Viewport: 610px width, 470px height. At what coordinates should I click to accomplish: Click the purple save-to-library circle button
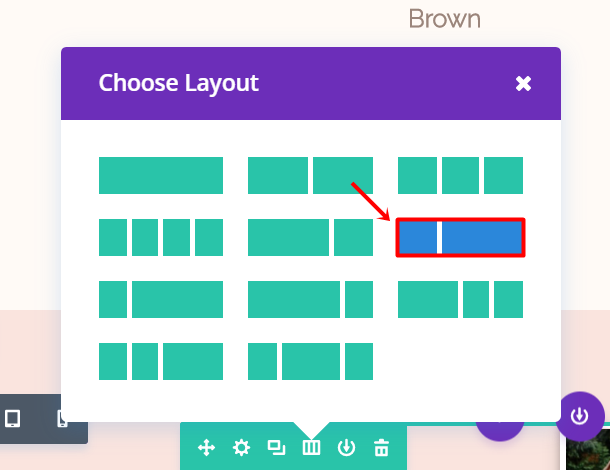click(x=579, y=416)
